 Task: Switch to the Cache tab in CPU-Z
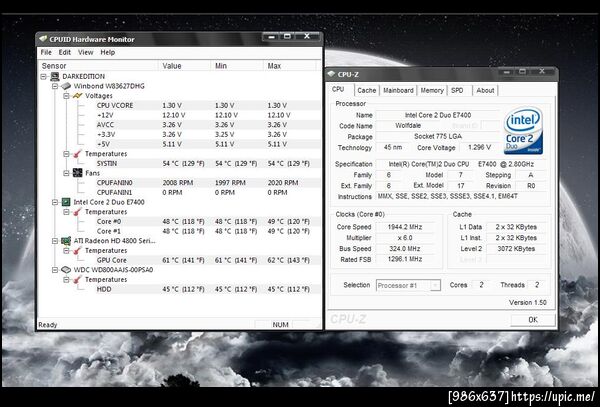pos(367,90)
